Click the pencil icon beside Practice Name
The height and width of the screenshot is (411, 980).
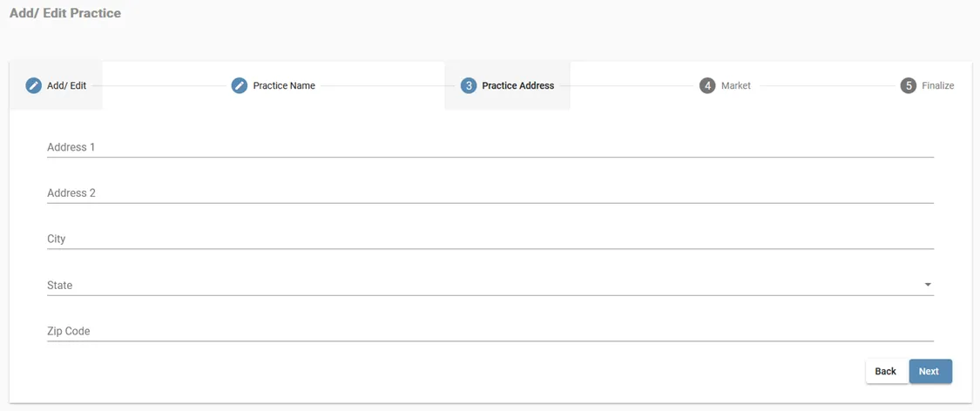[x=239, y=85]
